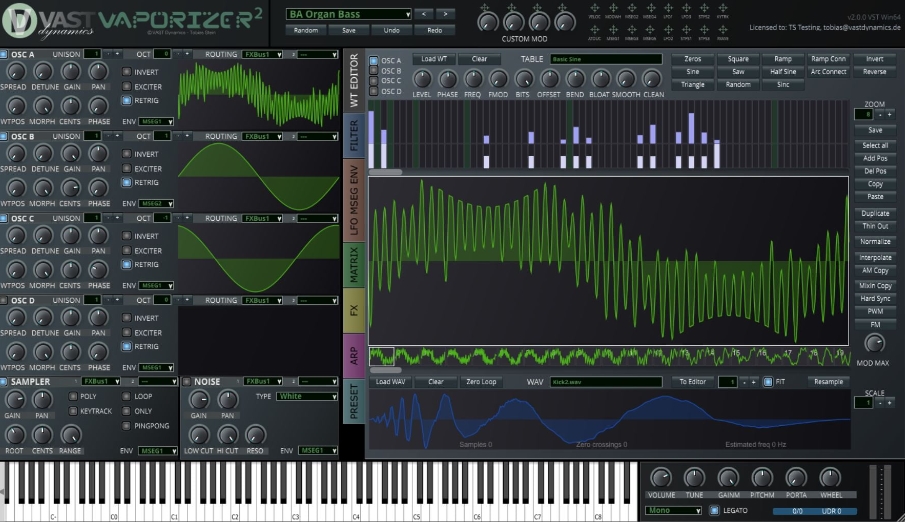Viewport: 905px width, 522px height.
Task: Click the RAND modulation source icon
Action: (723, 30)
